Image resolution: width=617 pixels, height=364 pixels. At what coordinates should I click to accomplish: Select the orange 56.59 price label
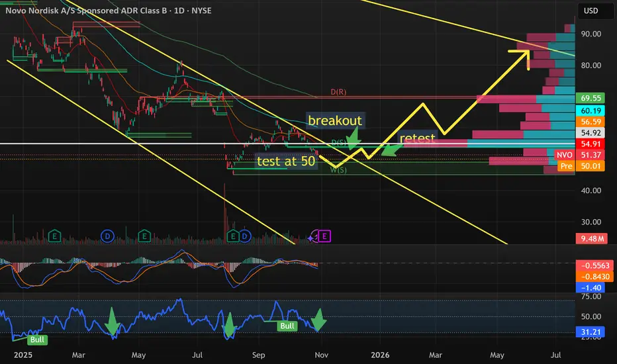pyautogui.click(x=591, y=122)
